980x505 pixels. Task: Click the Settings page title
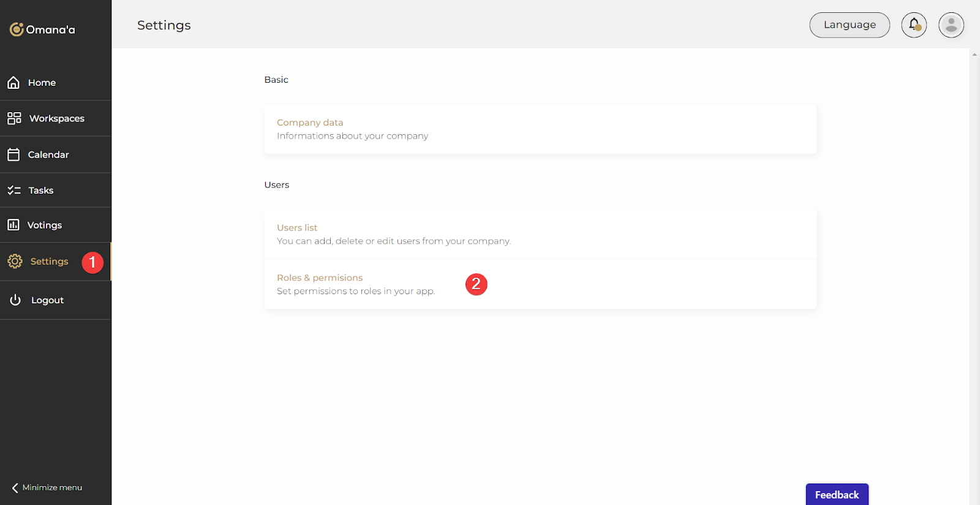click(164, 25)
